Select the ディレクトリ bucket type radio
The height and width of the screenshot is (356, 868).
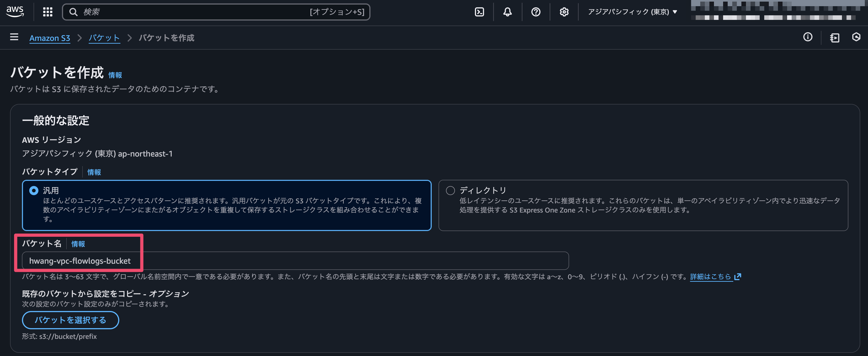450,191
